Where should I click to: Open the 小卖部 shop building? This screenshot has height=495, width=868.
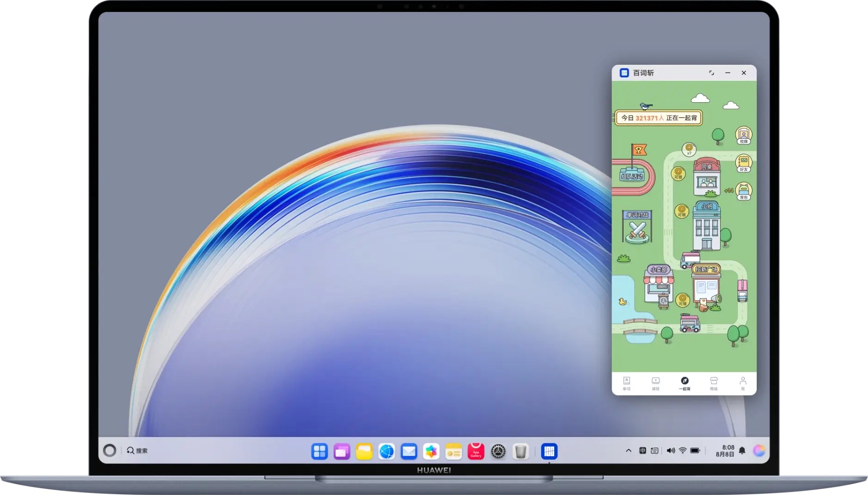pos(659,285)
